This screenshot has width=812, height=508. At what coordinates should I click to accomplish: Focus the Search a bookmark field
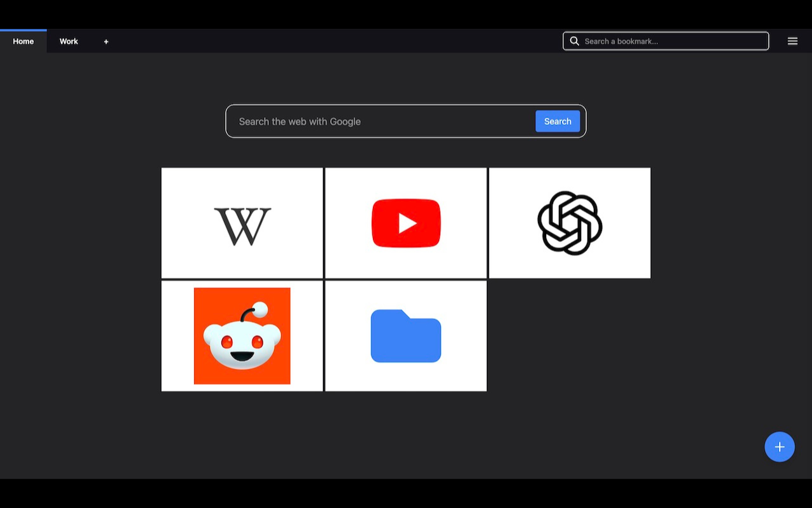point(666,41)
